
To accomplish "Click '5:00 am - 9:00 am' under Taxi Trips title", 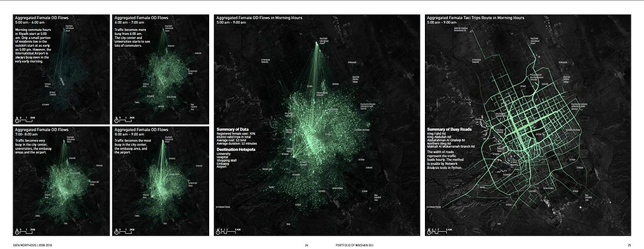I will 440,22.
